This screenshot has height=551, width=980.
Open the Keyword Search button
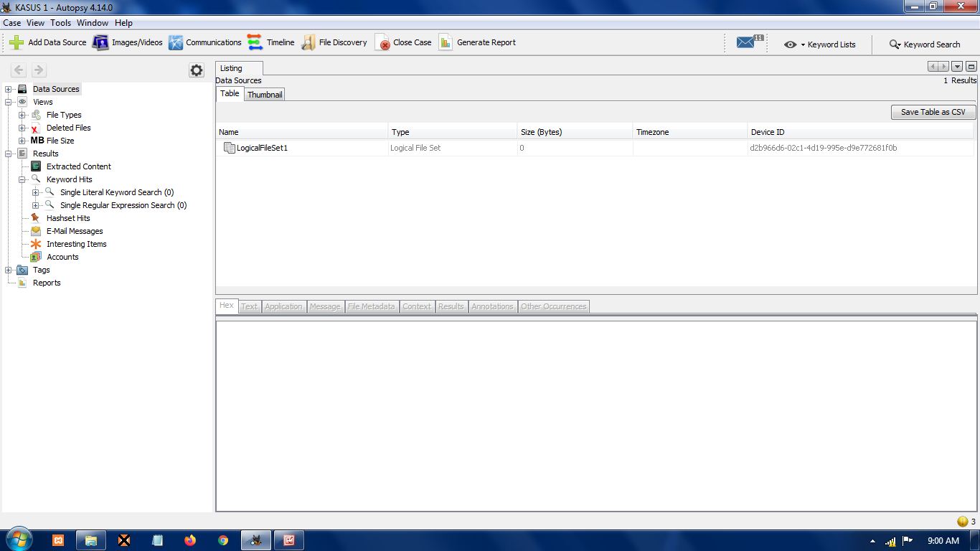coord(924,44)
